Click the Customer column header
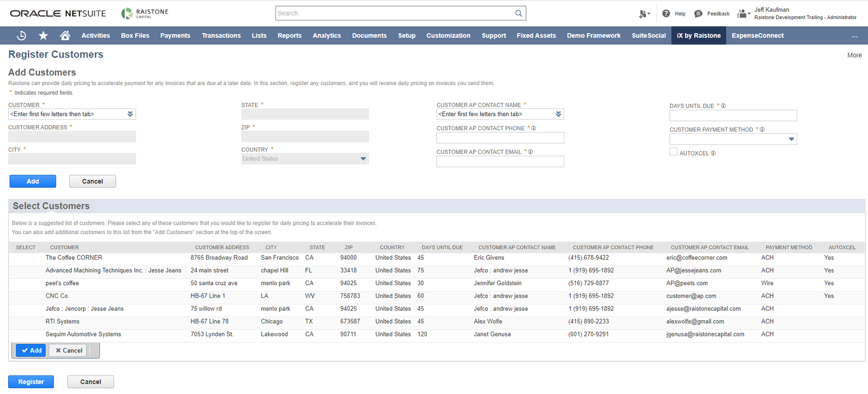This screenshot has width=868, height=394. tap(65, 248)
